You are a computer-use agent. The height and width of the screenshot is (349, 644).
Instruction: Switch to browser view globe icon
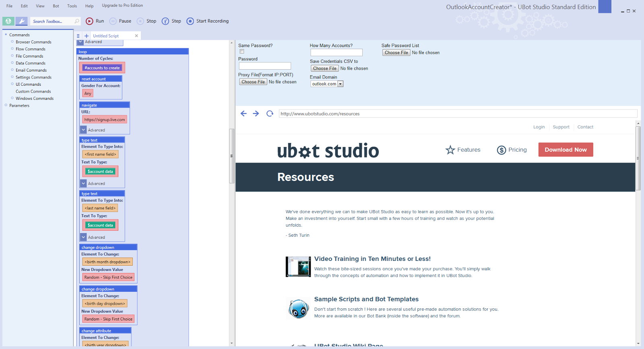[8, 21]
